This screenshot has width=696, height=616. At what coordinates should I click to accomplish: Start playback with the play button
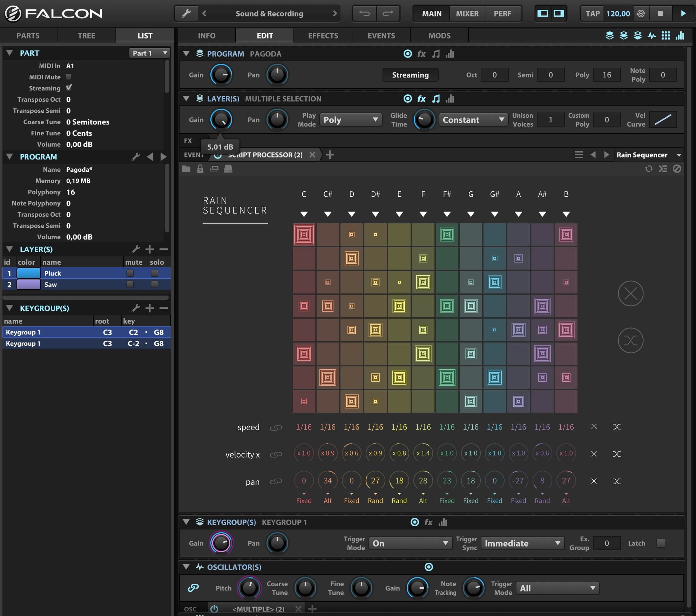tap(683, 14)
